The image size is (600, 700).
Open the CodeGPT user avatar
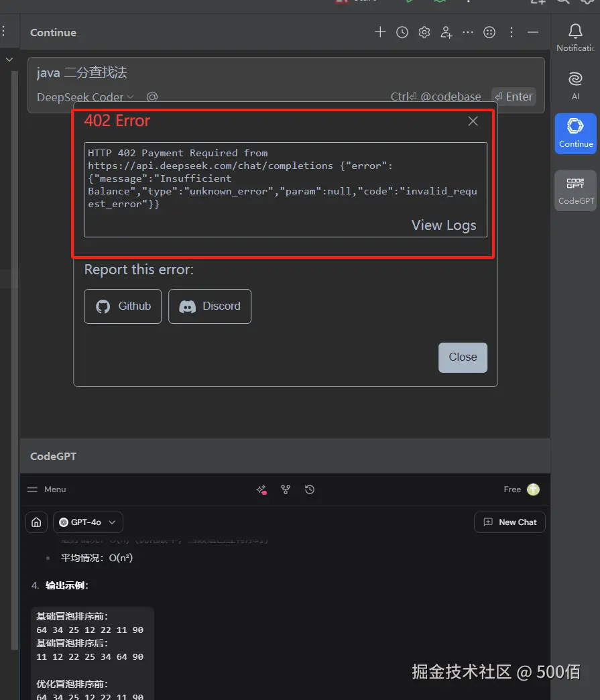533,489
